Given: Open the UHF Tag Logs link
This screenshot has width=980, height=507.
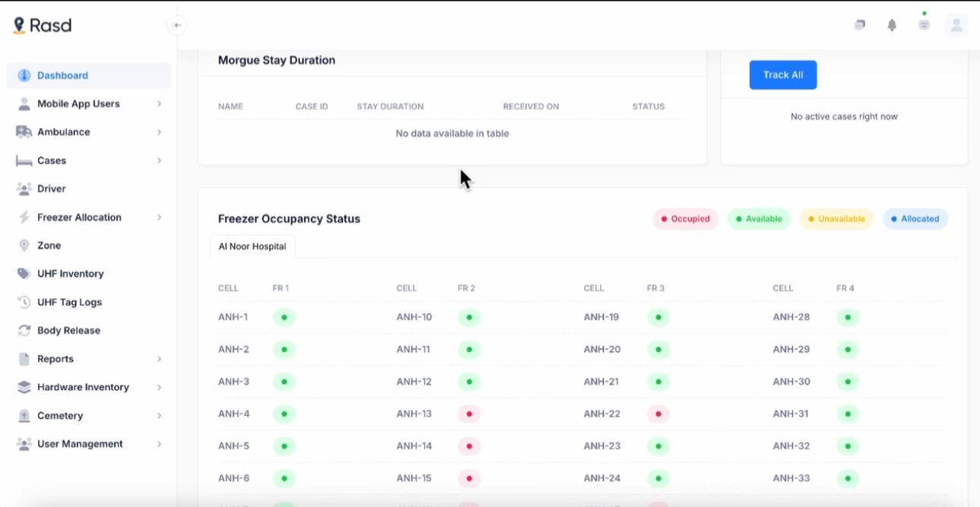Looking at the screenshot, I should (69, 303).
